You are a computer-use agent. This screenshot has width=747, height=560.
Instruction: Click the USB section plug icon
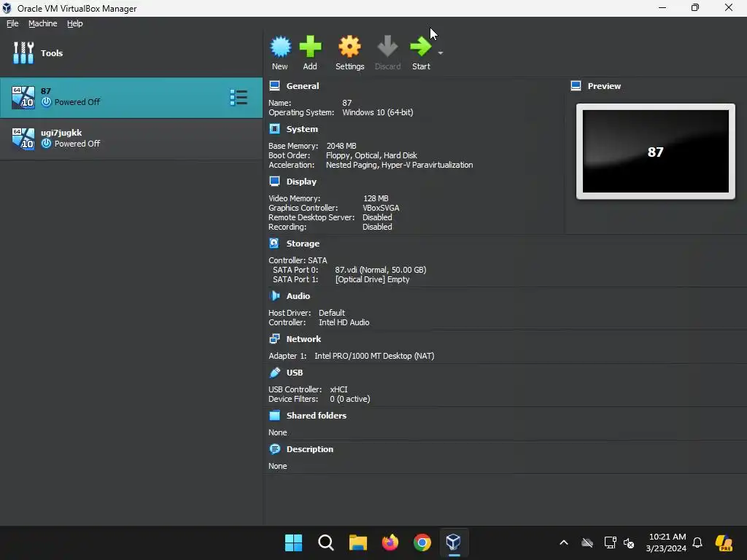(274, 373)
